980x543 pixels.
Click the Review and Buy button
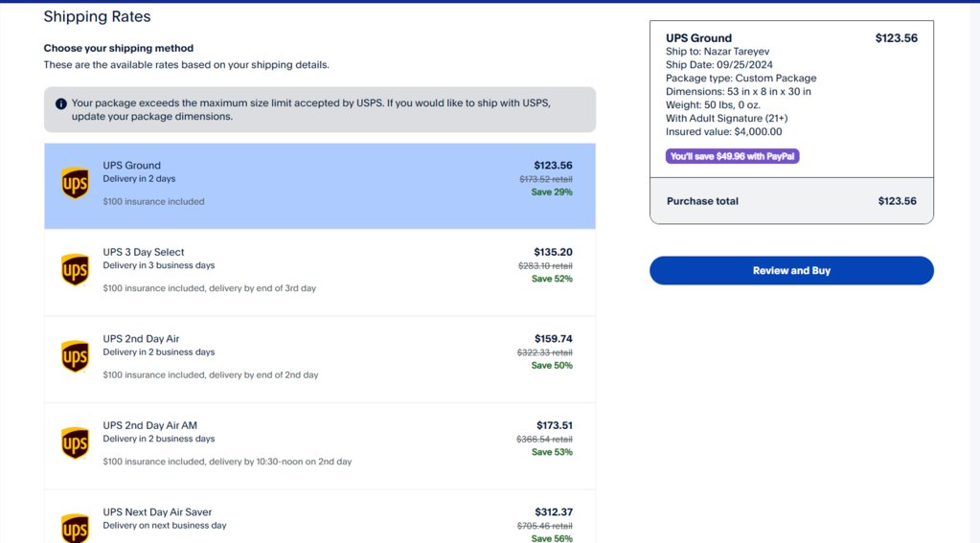(791, 271)
